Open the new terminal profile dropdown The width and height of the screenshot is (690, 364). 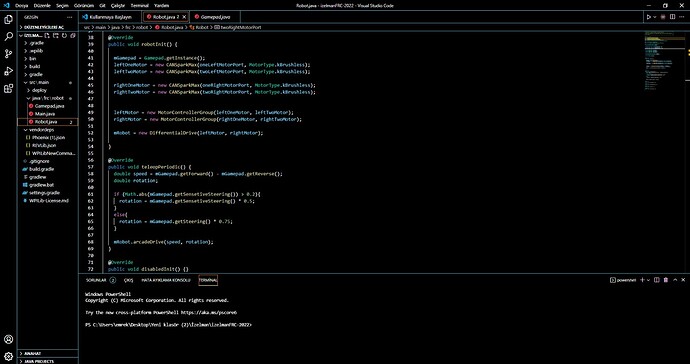(x=648, y=280)
